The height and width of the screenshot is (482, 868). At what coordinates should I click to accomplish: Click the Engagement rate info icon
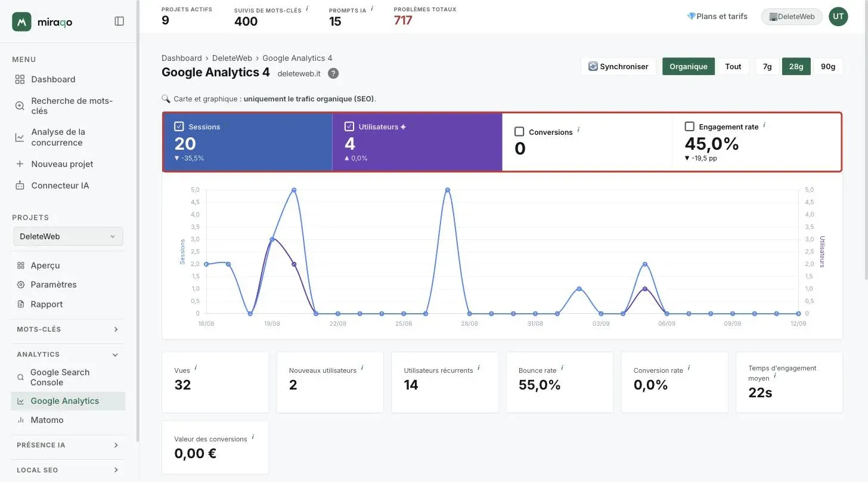(764, 125)
